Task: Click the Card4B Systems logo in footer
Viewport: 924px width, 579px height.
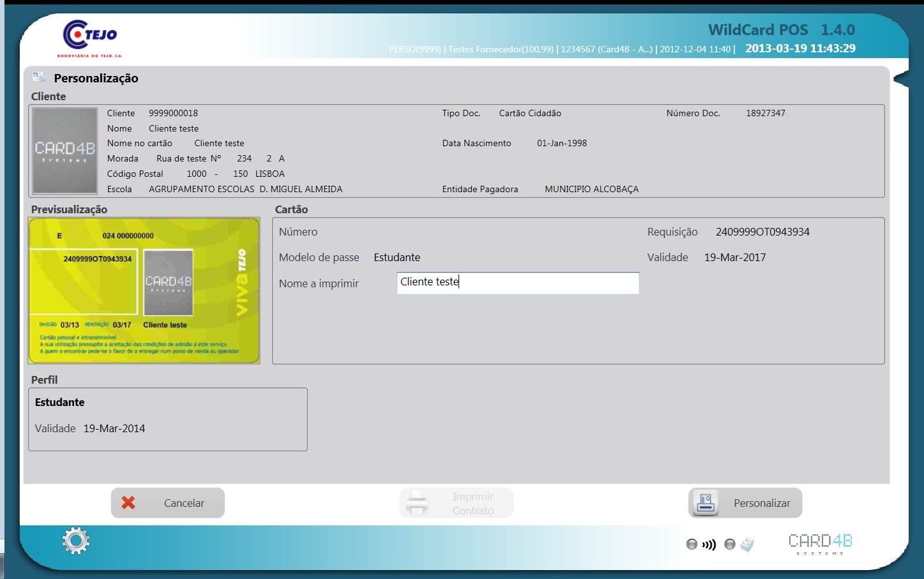Action: (x=820, y=543)
